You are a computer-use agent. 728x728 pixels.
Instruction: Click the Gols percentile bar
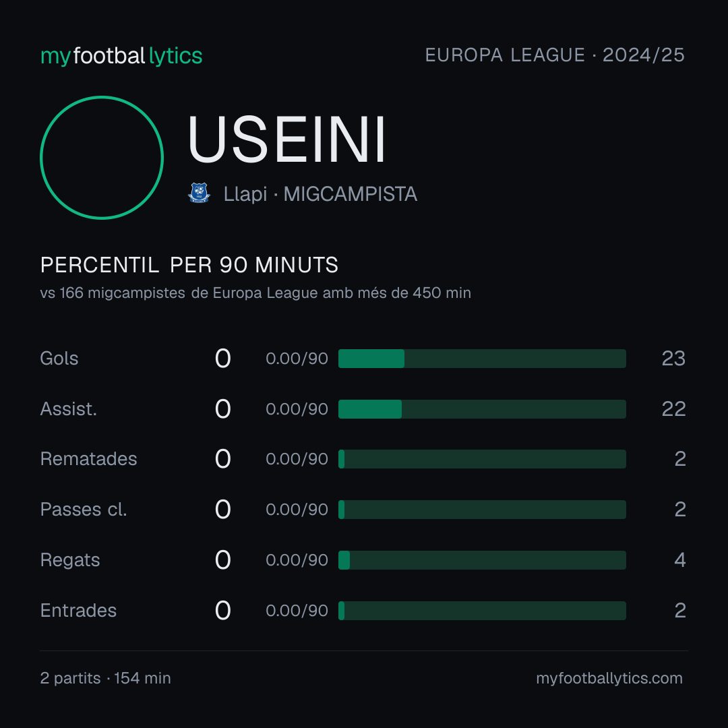[x=482, y=359]
